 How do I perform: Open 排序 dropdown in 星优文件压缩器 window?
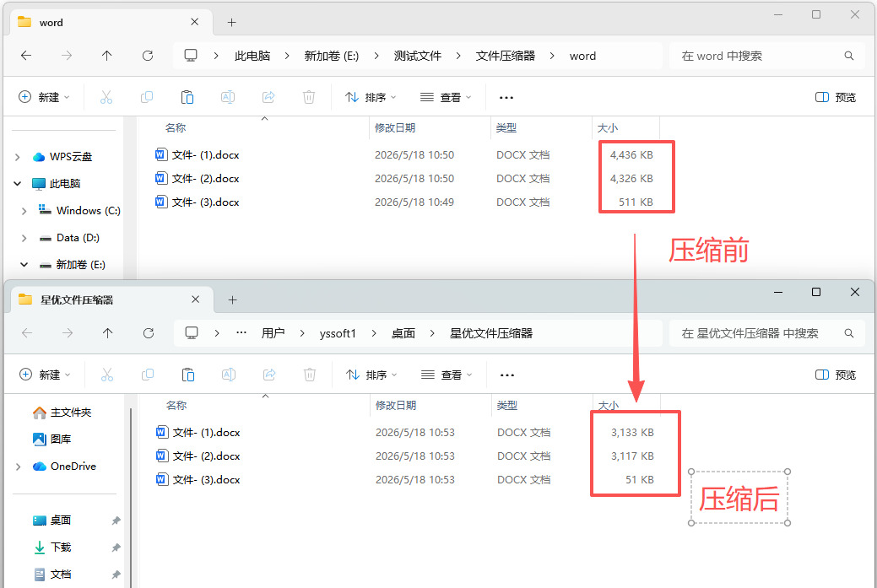tap(371, 375)
